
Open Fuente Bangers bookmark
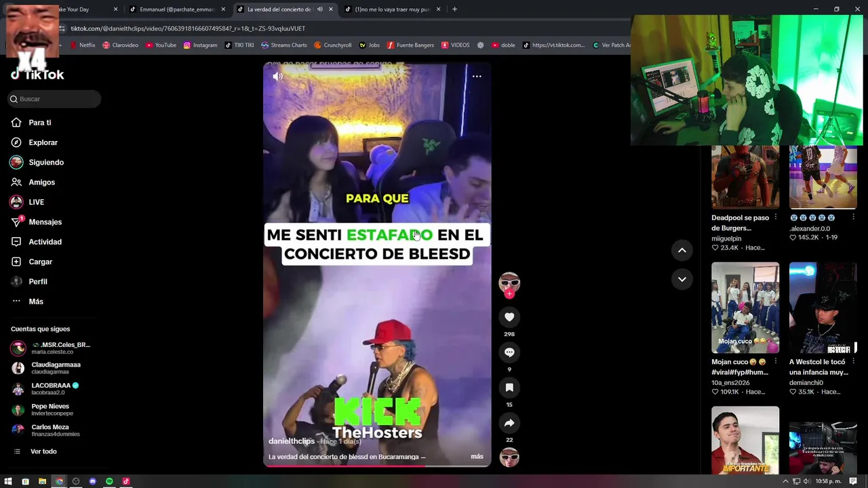click(410, 45)
